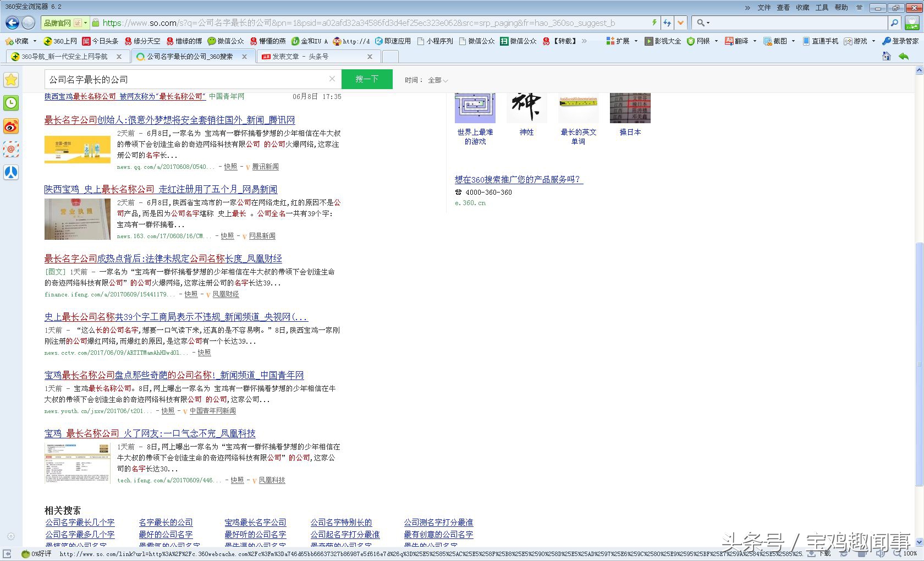Open related search 公司名字最长几个字
This screenshot has width=924, height=561.
pyautogui.click(x=80, y=522)
